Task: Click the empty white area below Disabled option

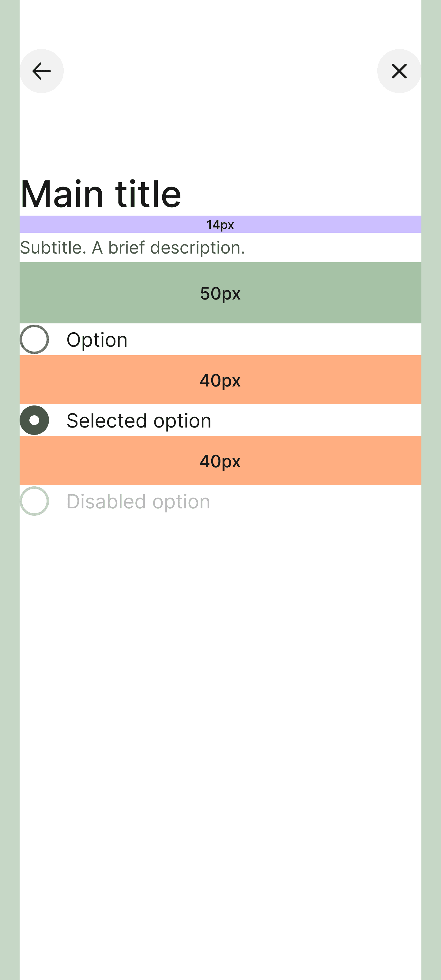Action: [221, 723]
